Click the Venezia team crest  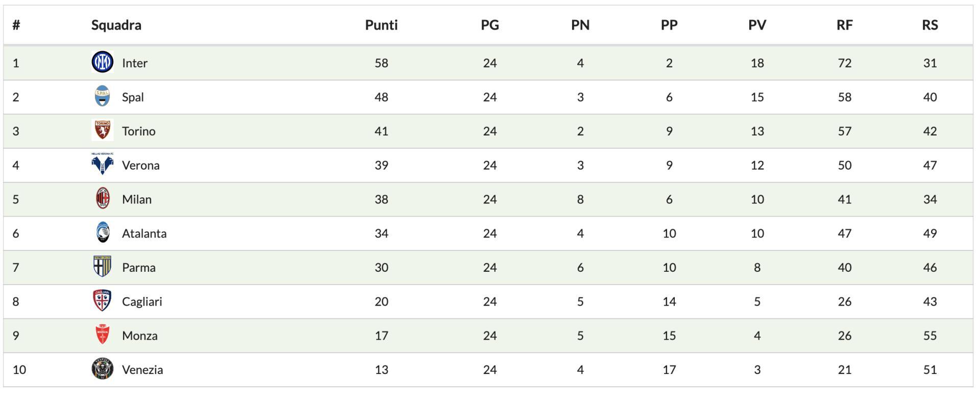pyautogui.click(x=102, y=369)
